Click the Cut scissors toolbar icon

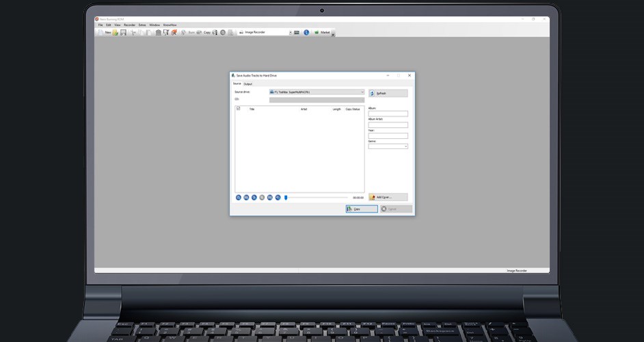pyautogui.click(x=133, y=32)
